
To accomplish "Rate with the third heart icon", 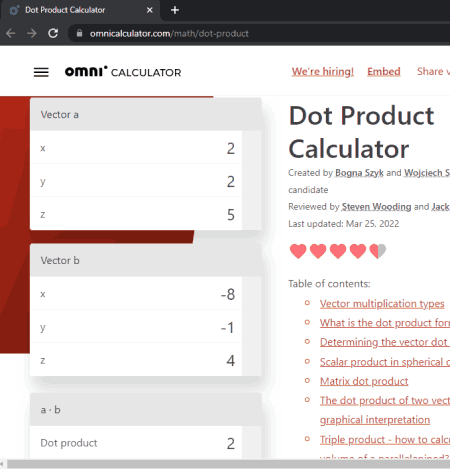I will pyautogui.click(x=338, y=251).
